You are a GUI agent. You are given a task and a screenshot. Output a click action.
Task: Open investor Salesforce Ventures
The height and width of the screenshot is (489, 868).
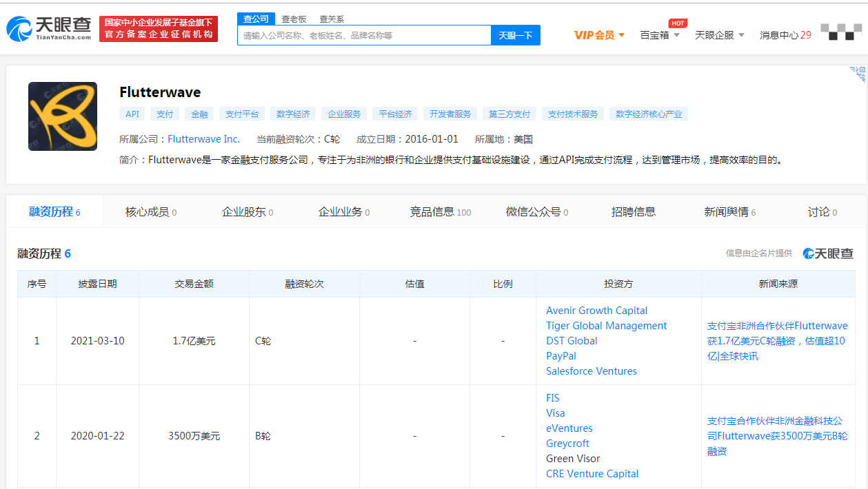point(592,371)
